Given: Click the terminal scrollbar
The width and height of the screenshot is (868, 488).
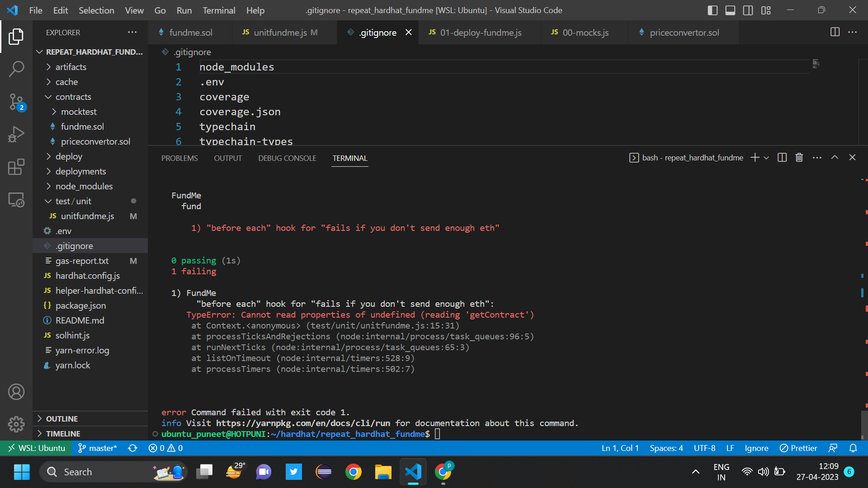Looking at the screenshot, I should point(864,424).
